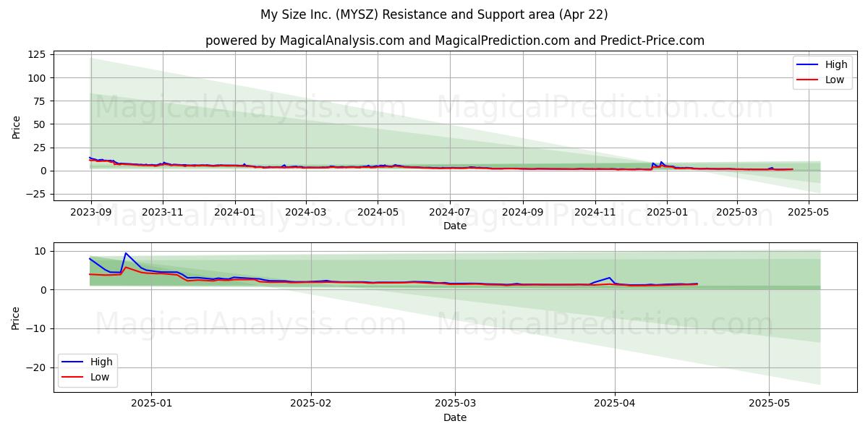Image resolution: width=868 pixels, height=434 pixels.
Task: Click the 'Date' axis label under the bottom chart
Action: [455, 417]
